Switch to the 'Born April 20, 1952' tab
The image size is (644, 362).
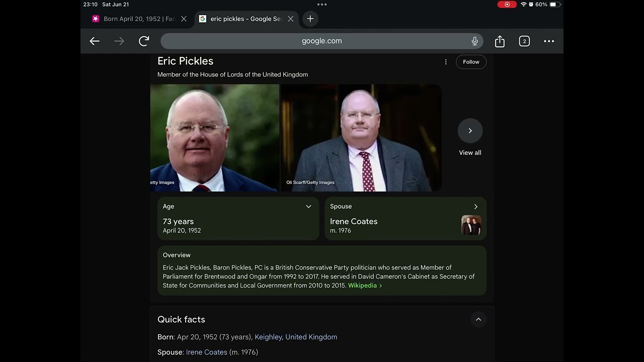coord(139,19)
